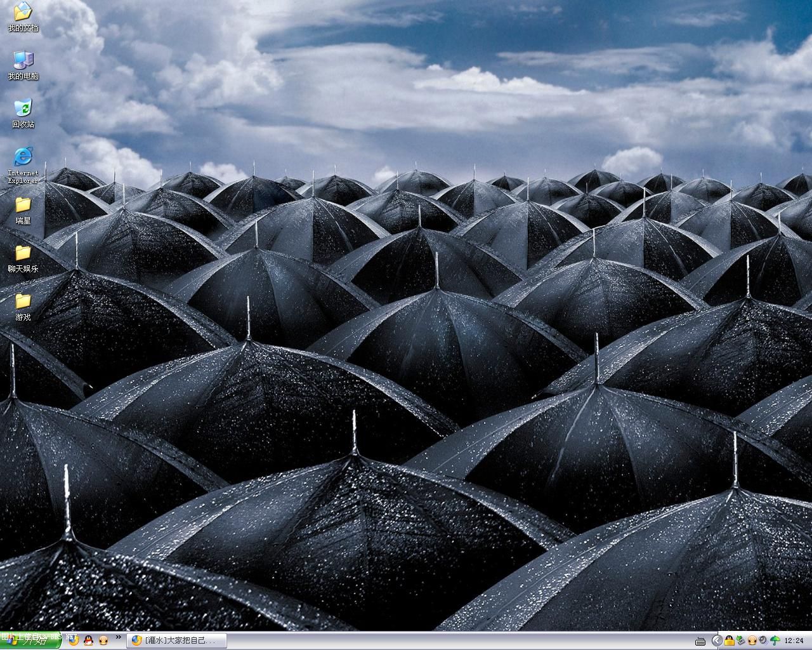Viewport: 812px width, 650px height.
Task: Launch QQ penguin from Quick Launch
Action: 89,640
